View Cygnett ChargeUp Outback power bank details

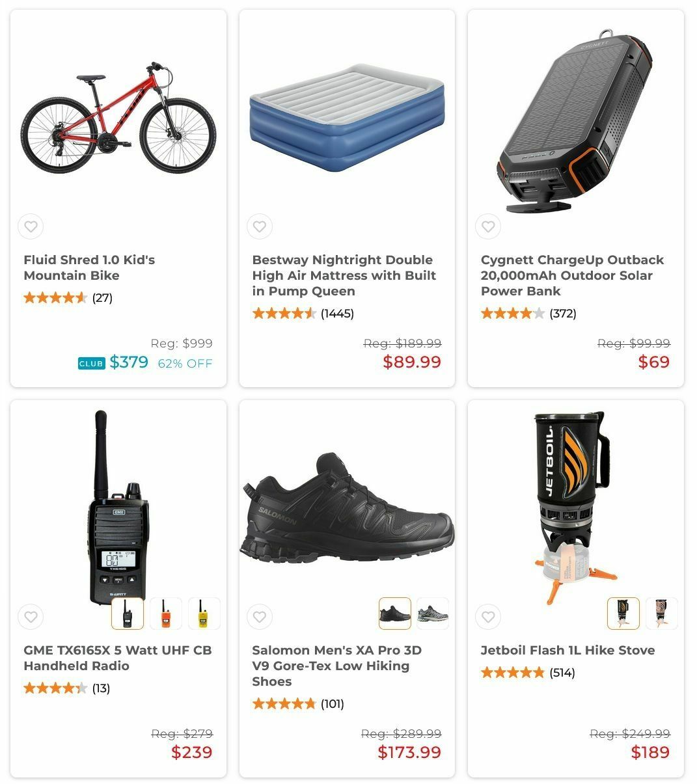click(x=572, y=275)
